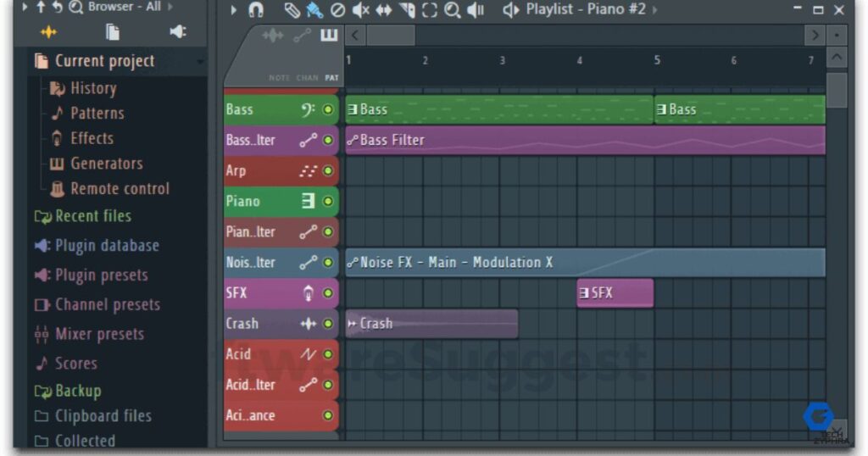Click the SFX clip in the playlist

pos(615,292)
